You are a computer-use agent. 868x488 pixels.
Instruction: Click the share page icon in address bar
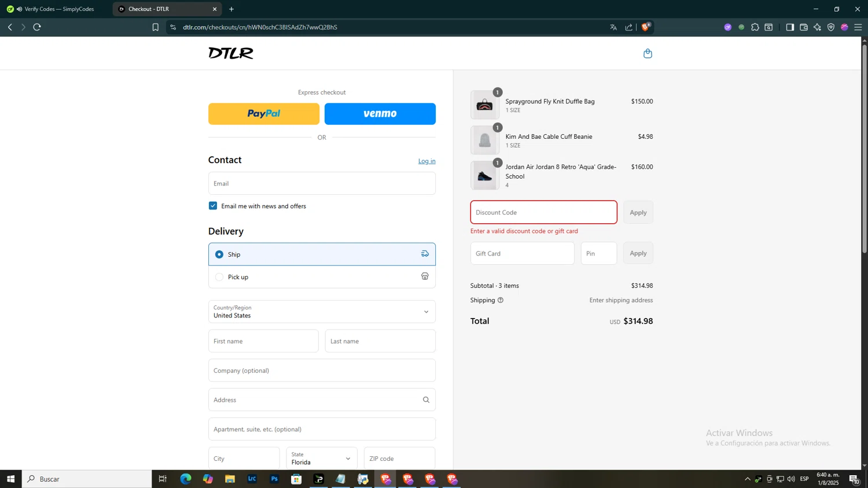(x=629, y=27)
